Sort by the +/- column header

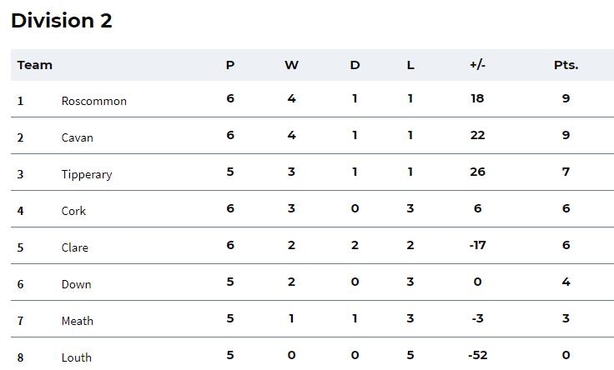coord(478,65)
